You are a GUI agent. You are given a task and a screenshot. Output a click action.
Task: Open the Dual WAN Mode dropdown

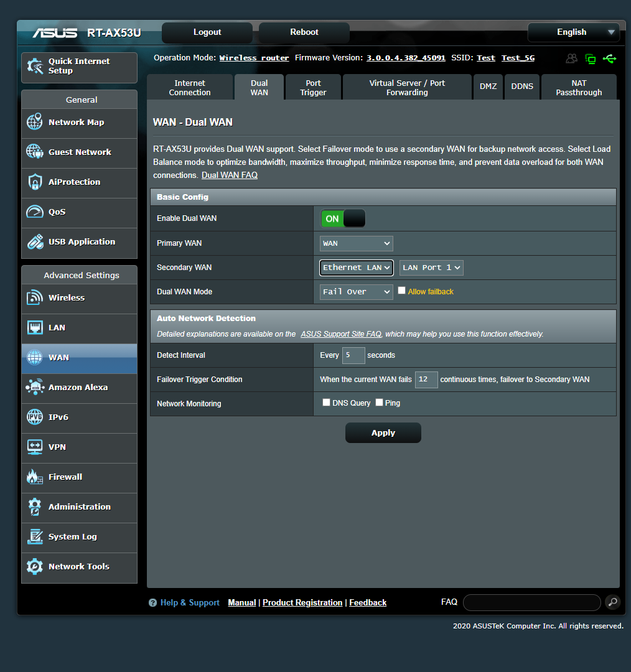pyautogui.click(x=356, y=291)
